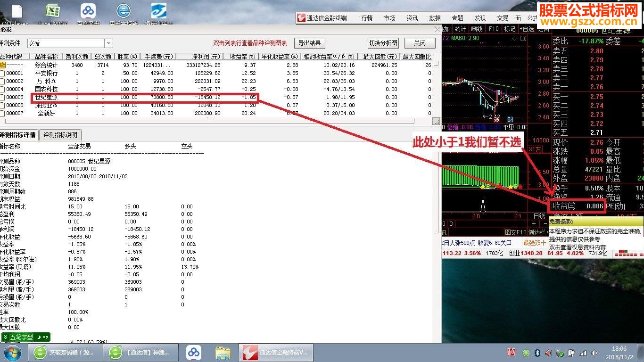Click the 评测条件 combo box field
644x362 pixels.
70,43
